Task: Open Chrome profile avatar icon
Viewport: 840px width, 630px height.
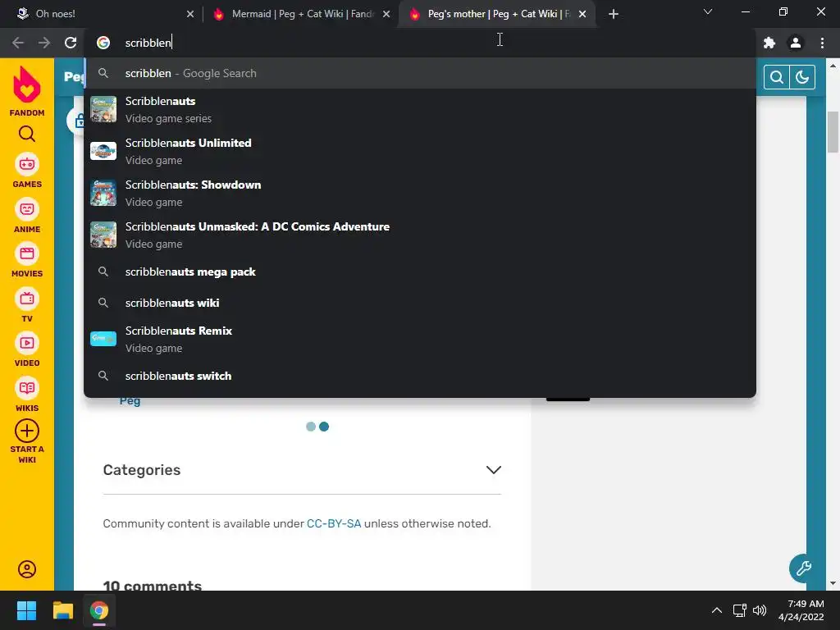Action: [x=796, y=43]
